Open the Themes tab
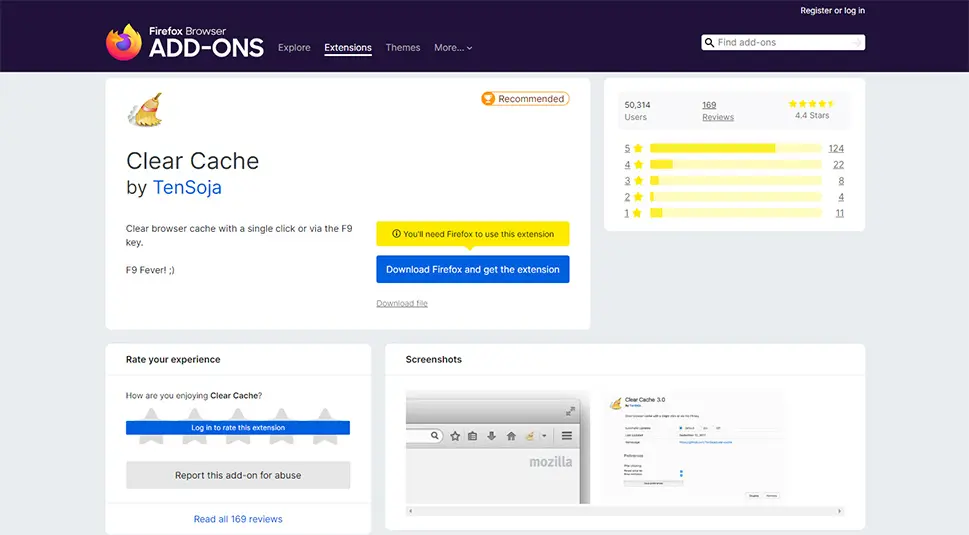This screenshot has width=969, height=535. coord(403,48)
